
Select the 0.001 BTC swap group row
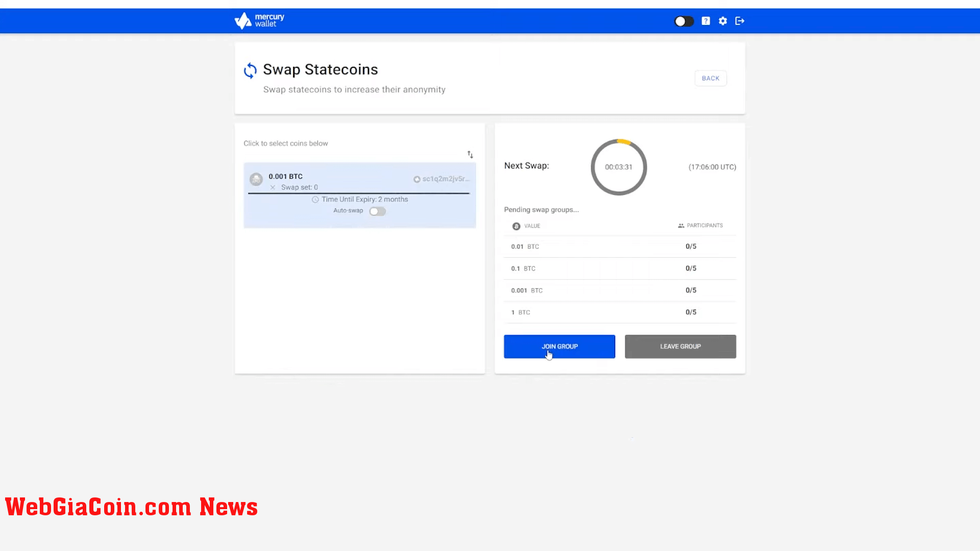point(620,290)
